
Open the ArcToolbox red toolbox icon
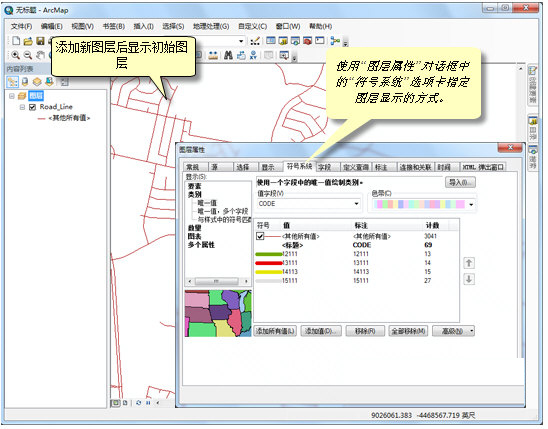coord(308,41)
